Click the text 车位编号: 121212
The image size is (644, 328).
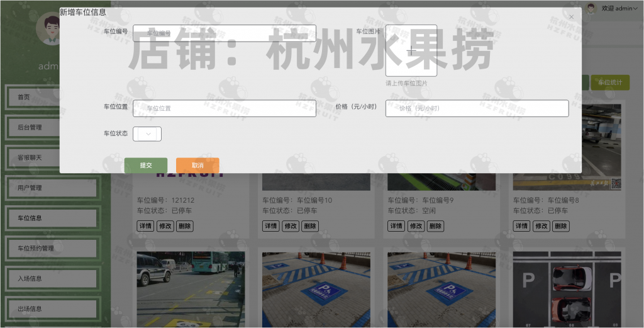click(165, 201)
